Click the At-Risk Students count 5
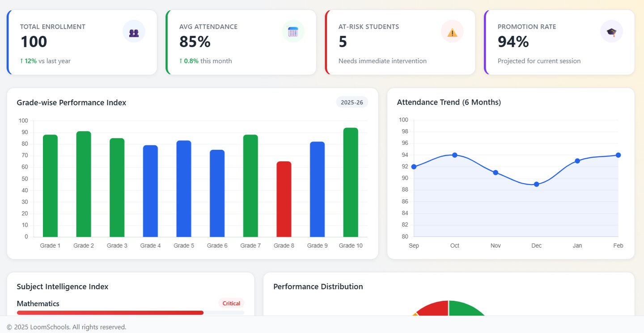Screen dimensions: 644x333 click(343, 42)
